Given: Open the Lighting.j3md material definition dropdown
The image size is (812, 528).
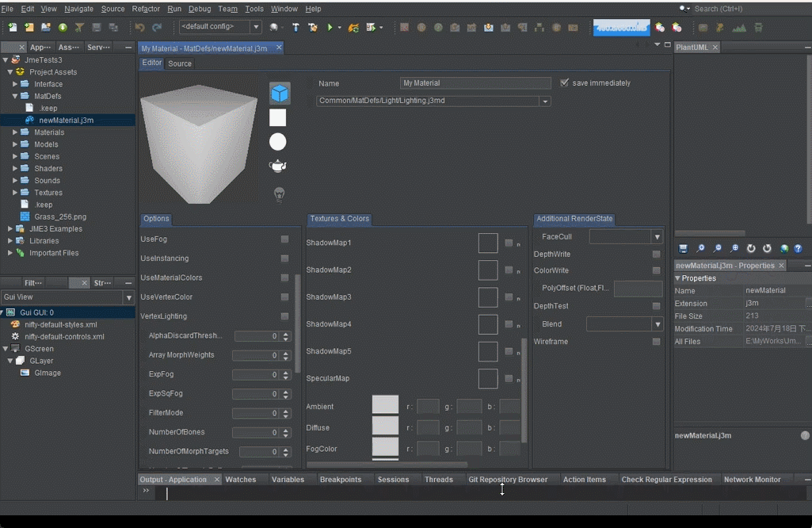Looking at the screenshot, I should click(545, 101).
